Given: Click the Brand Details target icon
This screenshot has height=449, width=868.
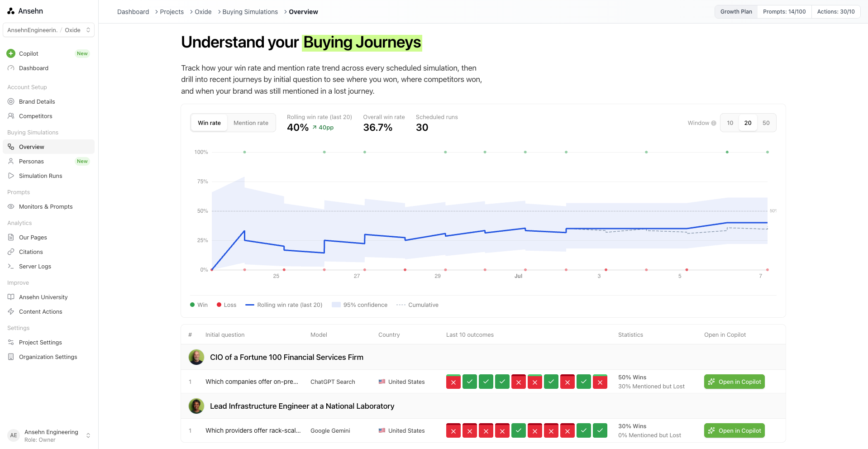Looking at the screenshot, I should pos(11,101).
